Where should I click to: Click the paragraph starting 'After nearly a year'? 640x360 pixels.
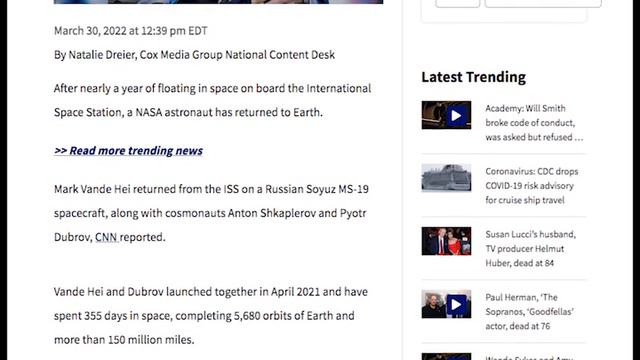[x=213, y=100]
